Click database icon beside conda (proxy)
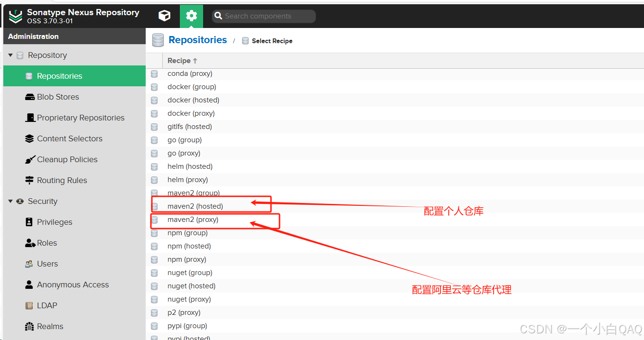644x340 pixels. (154, 74)
